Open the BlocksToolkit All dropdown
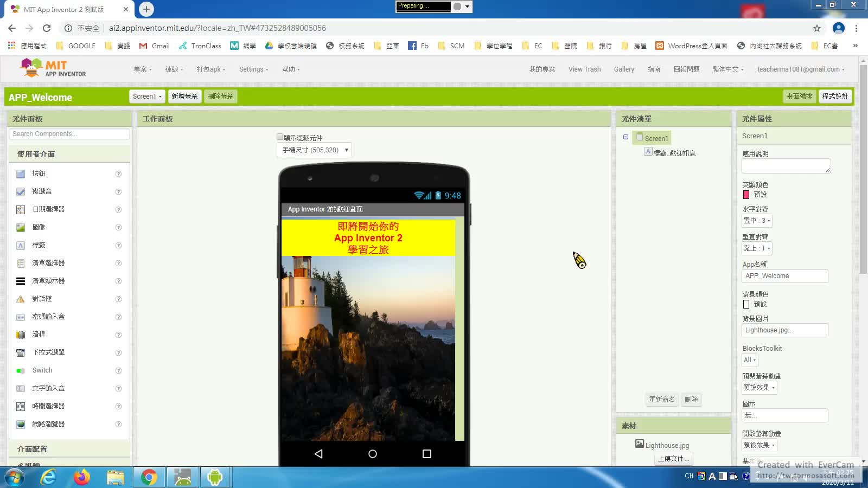The image size is (868, 488). (750, 360)
